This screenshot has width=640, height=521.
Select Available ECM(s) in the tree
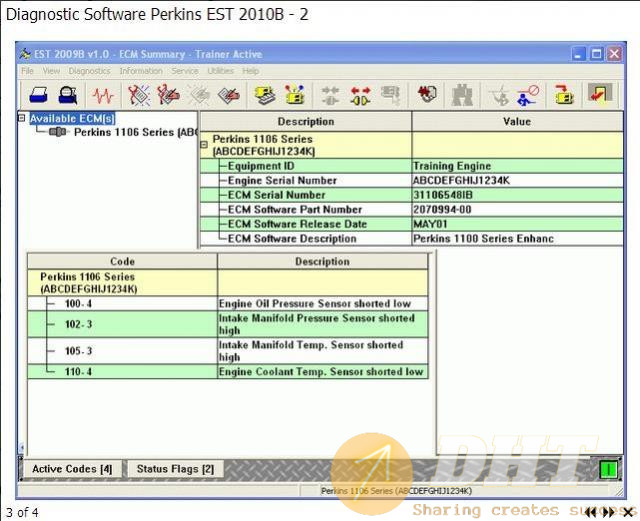tap(72, 119)
